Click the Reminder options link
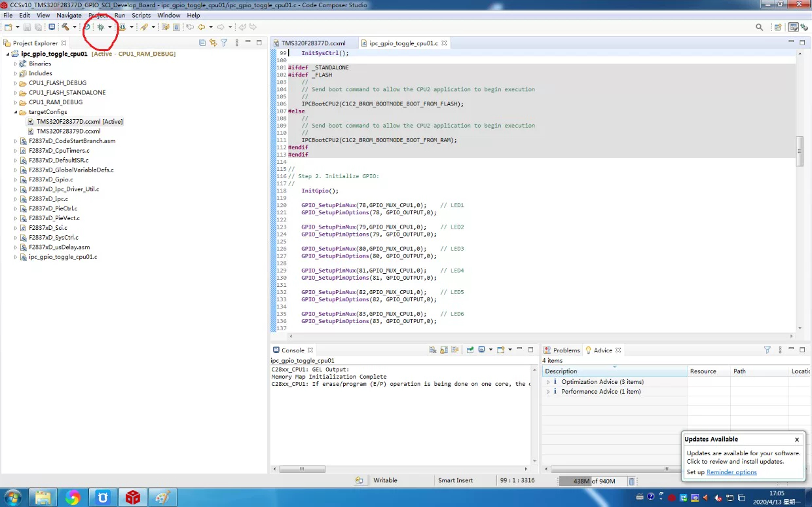Viewport: 812px width, 507px height. [731, 472]
